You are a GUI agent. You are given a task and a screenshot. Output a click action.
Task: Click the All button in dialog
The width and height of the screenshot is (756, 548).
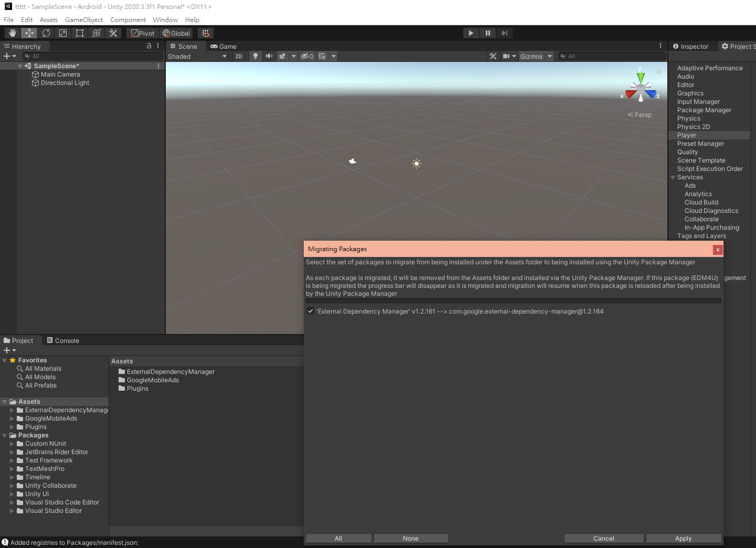338,539
